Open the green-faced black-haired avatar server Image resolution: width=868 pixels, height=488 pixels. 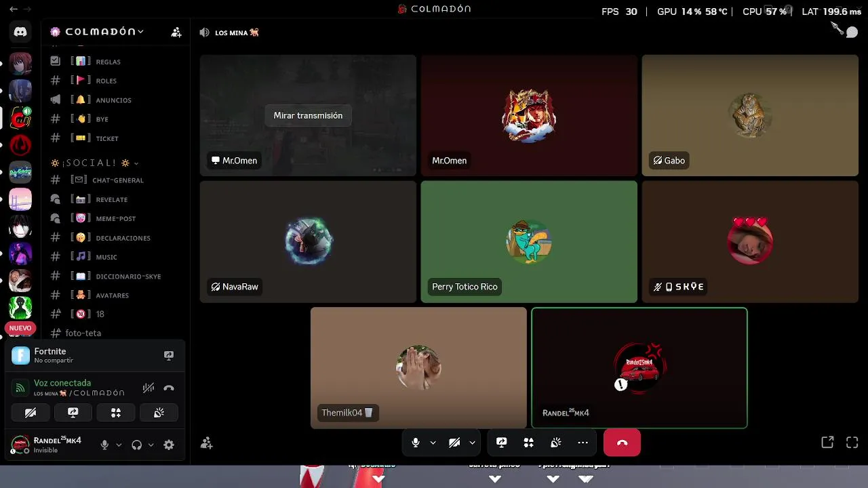(20, 308)
